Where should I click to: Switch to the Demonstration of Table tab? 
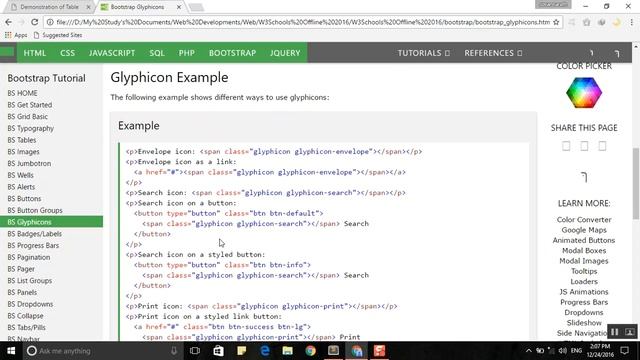(49, 7)
